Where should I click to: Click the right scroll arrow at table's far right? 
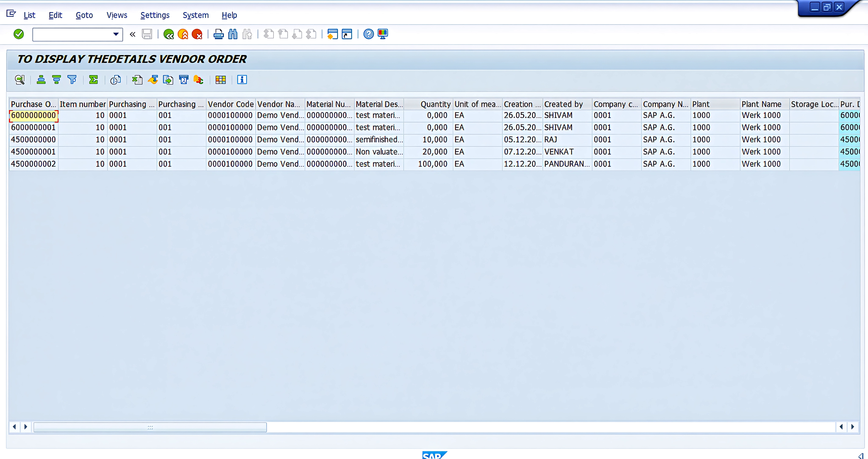[x=853, y=427]
